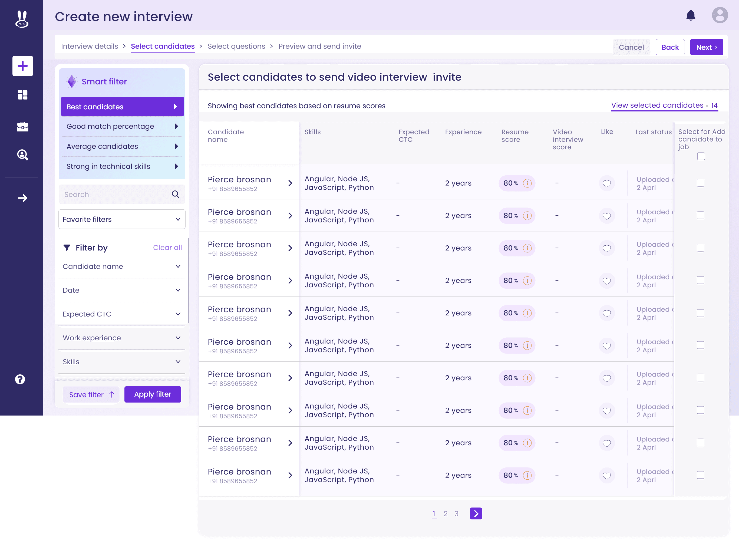Select Good match percentage smart filter
Screen dimensions: 739x560
point(122,126)
